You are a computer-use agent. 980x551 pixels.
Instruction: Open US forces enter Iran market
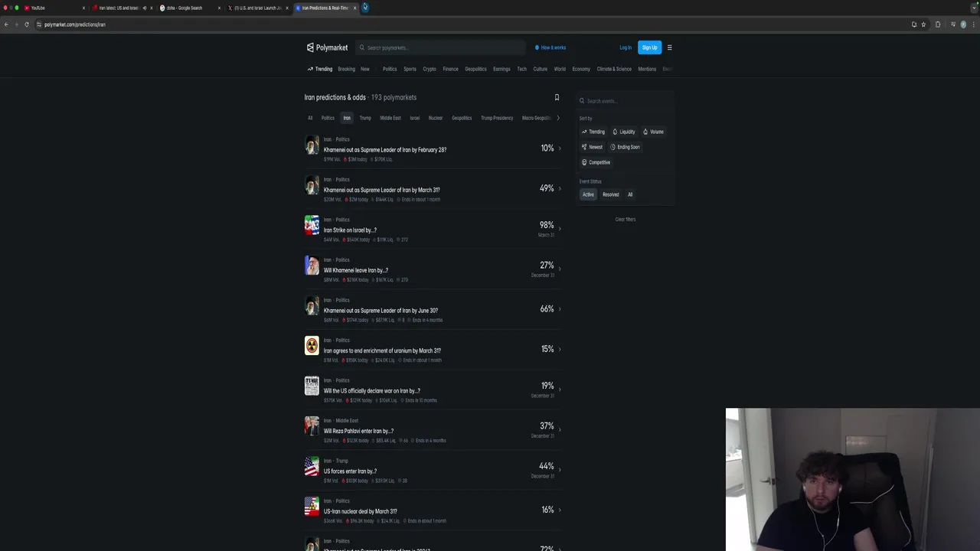[350, 471]
